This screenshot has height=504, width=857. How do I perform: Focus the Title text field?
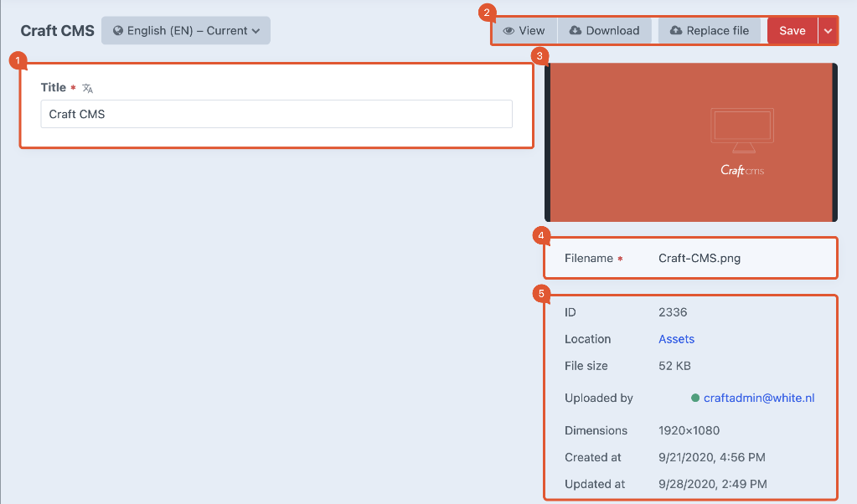(x=276, y=115)
